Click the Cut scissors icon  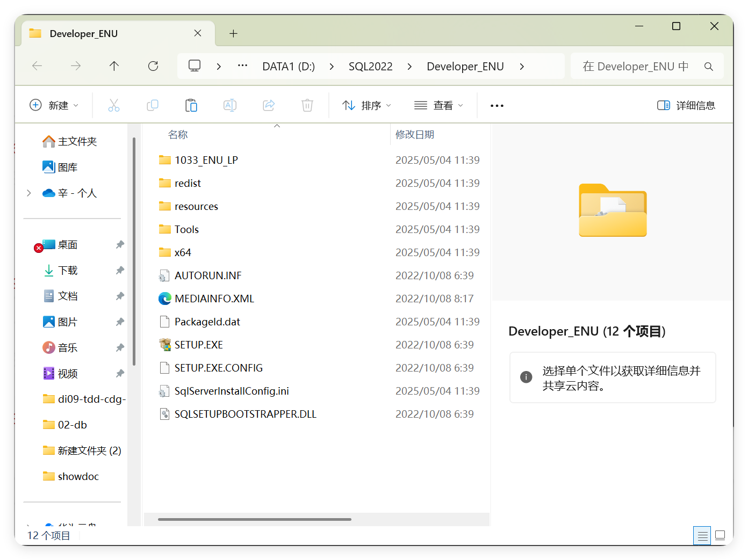(x=114, y=105)
